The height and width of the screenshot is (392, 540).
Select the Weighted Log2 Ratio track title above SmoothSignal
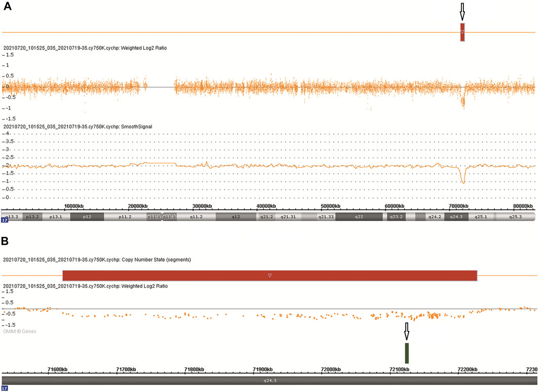[x=85, y=48]
